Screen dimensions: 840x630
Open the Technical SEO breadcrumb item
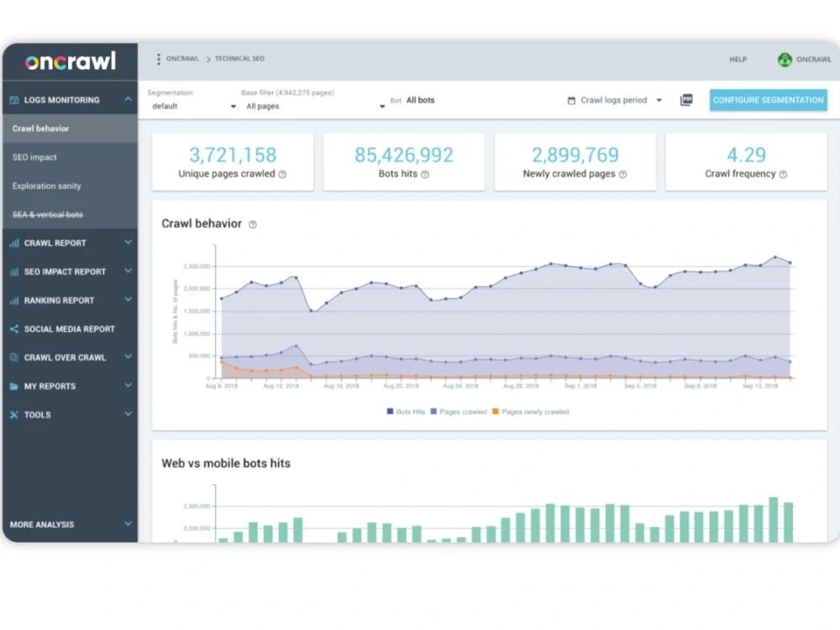[x=239, y=59]
